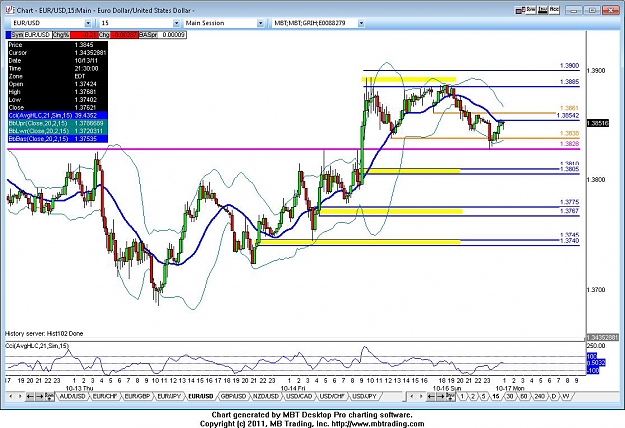
Task: Click the Roc toolbar icon in title bar
Action: pyautogui.click(x=554, y=10)
